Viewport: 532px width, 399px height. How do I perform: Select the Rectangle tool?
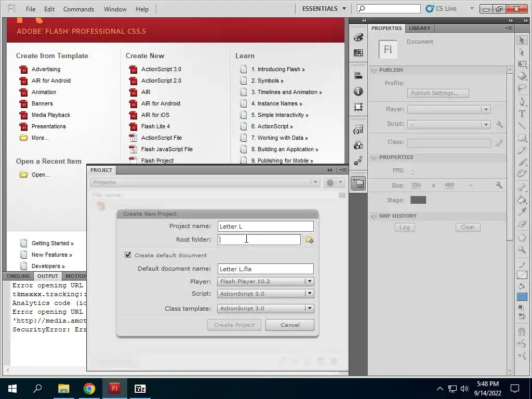pos(522,138)
